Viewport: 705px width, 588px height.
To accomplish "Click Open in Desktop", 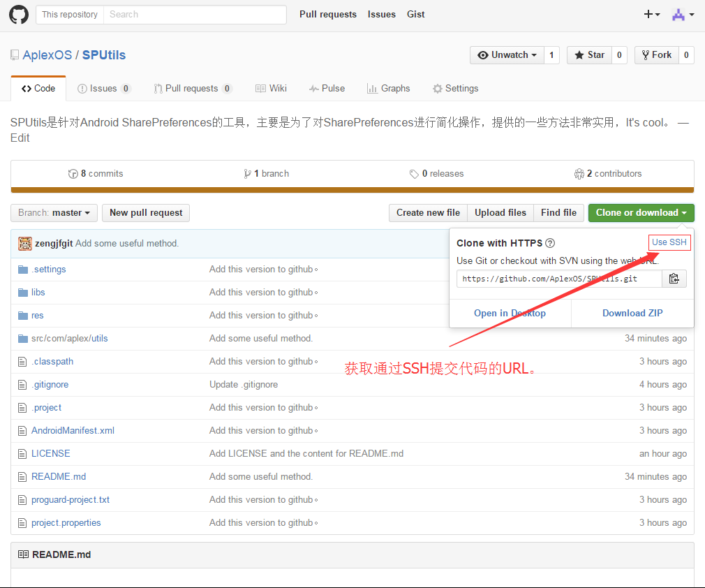I will click(510, 313).
